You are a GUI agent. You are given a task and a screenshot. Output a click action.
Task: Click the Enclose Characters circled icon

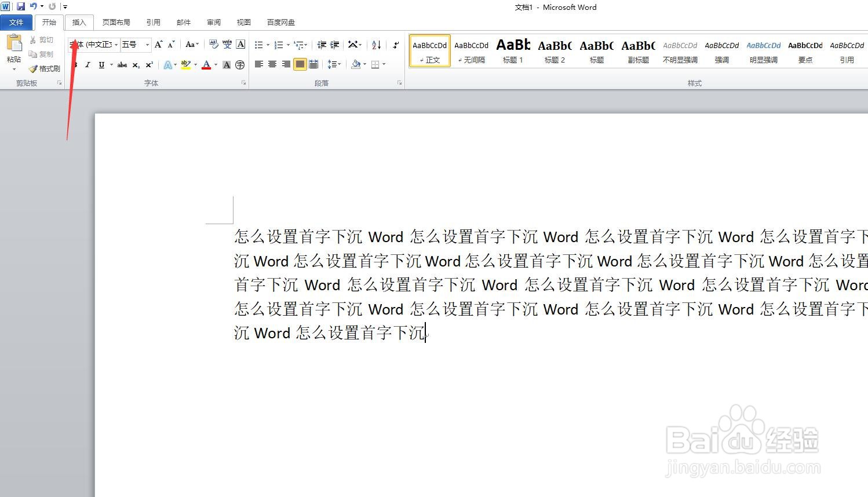pos(240,65)
